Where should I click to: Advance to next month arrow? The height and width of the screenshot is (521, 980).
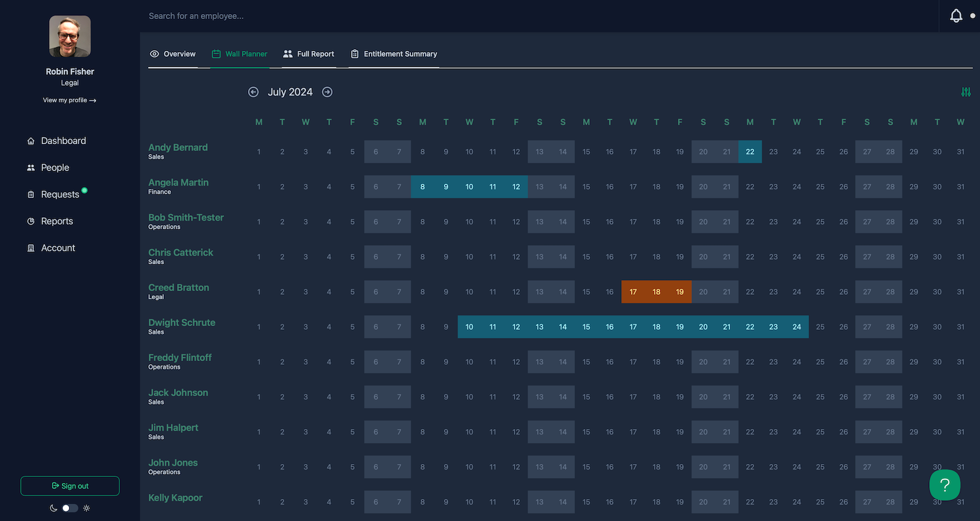pos(327,92)
